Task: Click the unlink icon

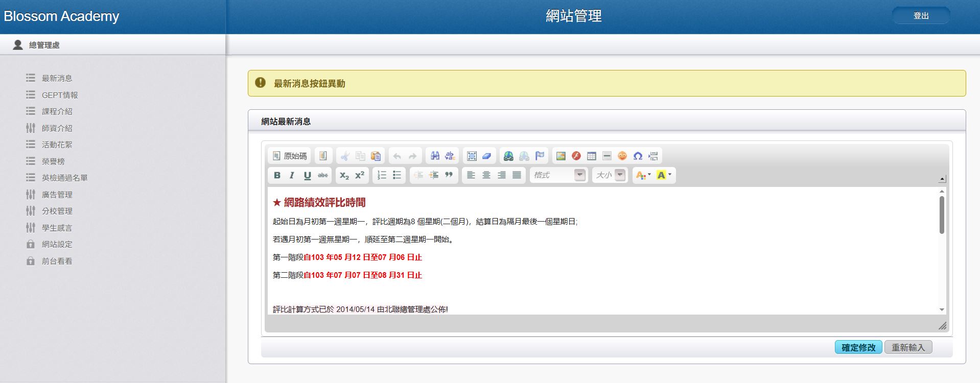Action: (x=524, y=156)
